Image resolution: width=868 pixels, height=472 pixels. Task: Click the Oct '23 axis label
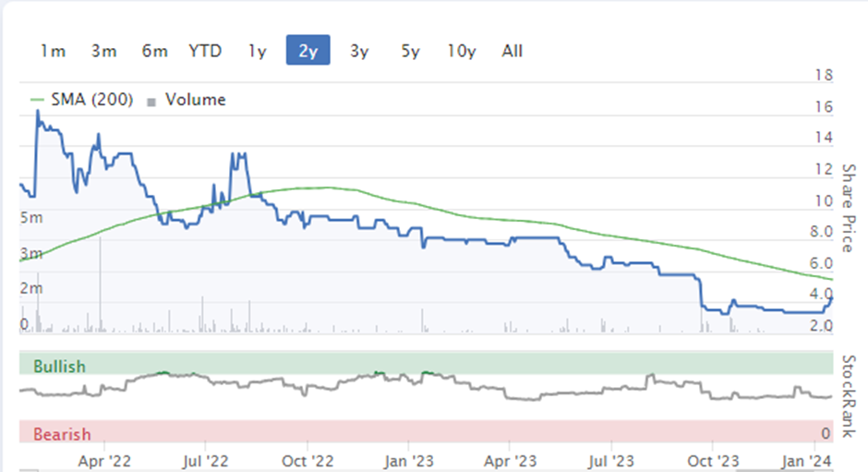(x=713, y=462)
